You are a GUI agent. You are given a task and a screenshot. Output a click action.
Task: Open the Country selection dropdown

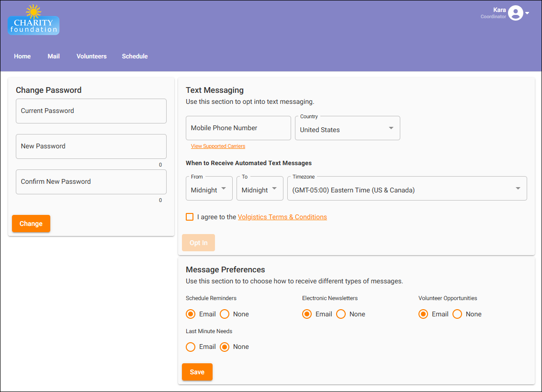coord(347,128)
